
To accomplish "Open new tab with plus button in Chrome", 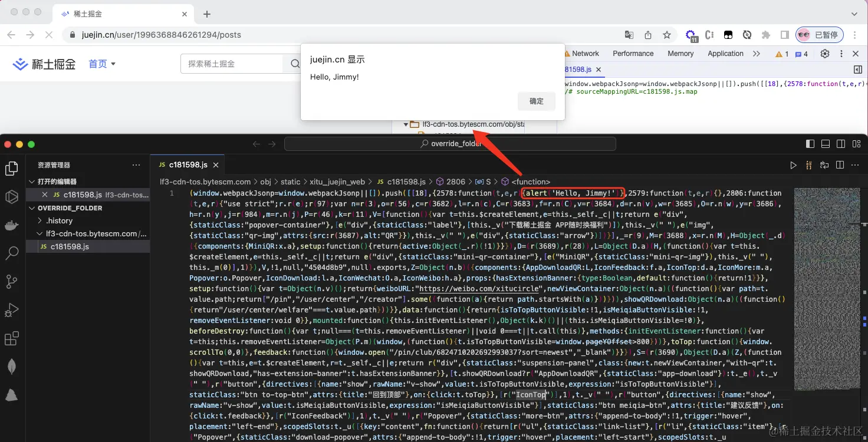I will (207, 14).
